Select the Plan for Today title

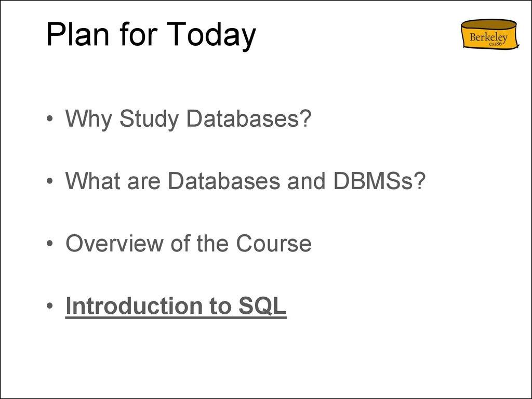click(151, 35)
